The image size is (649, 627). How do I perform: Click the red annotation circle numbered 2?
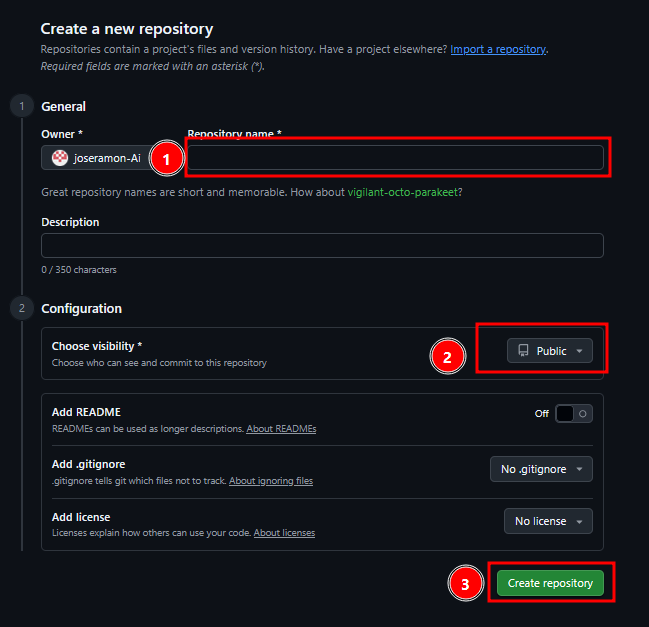447,354
